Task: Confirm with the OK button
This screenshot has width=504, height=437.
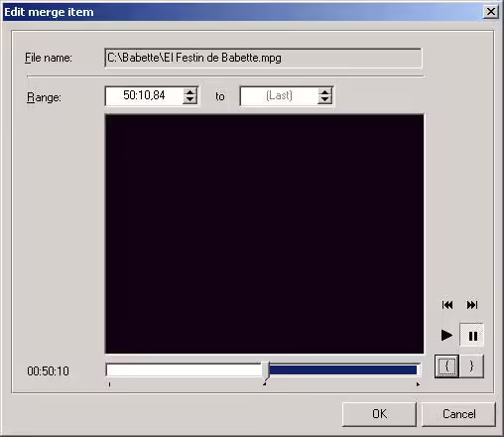Action: click(379, 414)
